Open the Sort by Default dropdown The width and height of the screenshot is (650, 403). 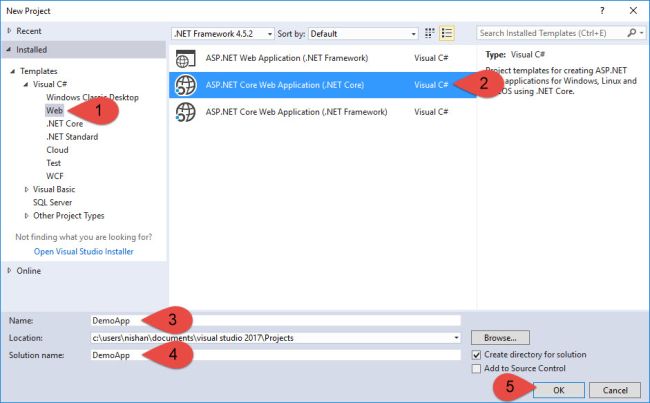point(363,34)
